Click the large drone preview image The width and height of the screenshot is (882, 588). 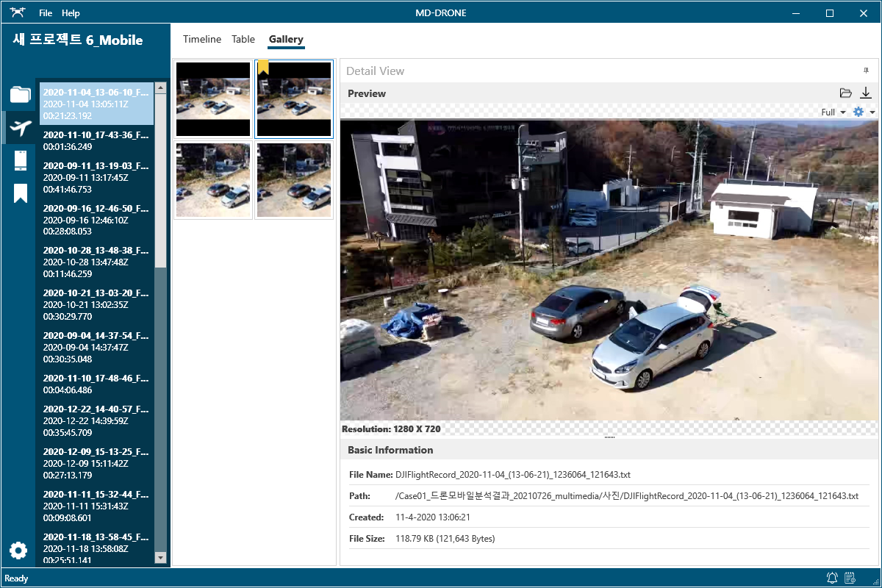609,270
